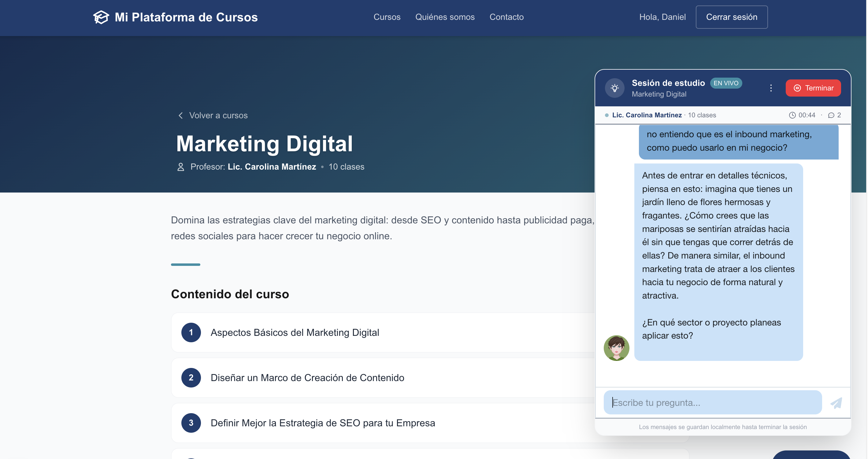Expand lesson 2 Diseñar un Marco de Creación

point(307,377)
